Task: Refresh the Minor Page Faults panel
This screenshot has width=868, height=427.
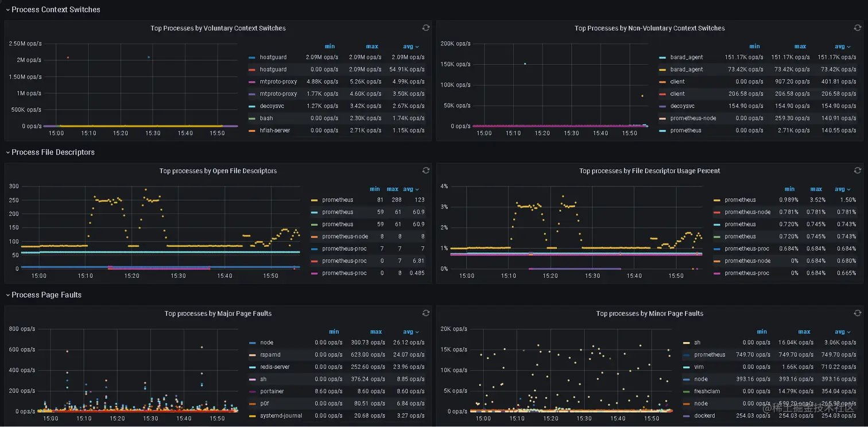Action: click(x=857, y=313)
